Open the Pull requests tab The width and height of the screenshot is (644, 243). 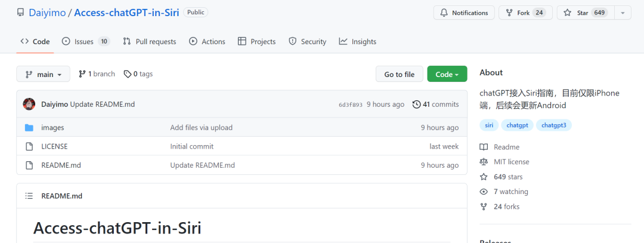[150, 42]
